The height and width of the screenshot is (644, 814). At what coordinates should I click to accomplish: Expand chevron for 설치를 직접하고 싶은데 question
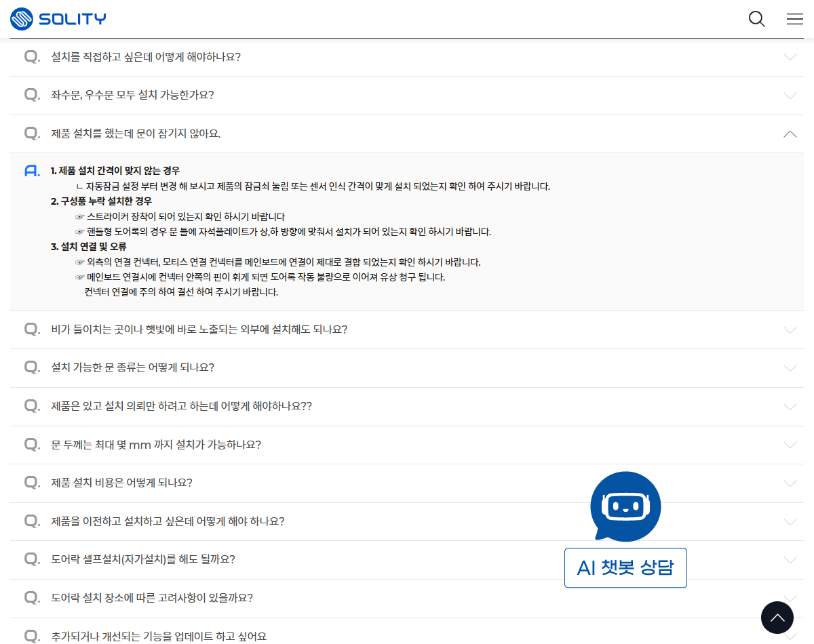tap(790, 57)
